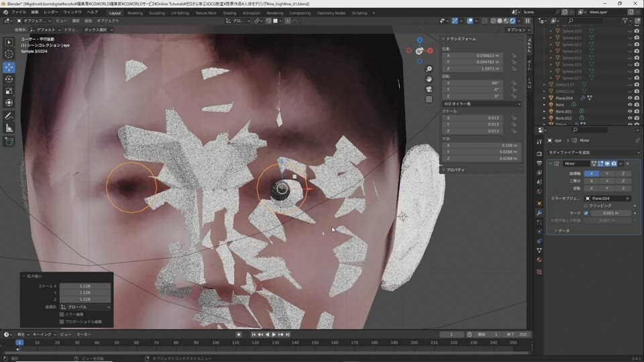This screenshot has height=362, width=644.
Task: Pick the Measure tool in the toolbar
Action: click(x=9, y=128)
